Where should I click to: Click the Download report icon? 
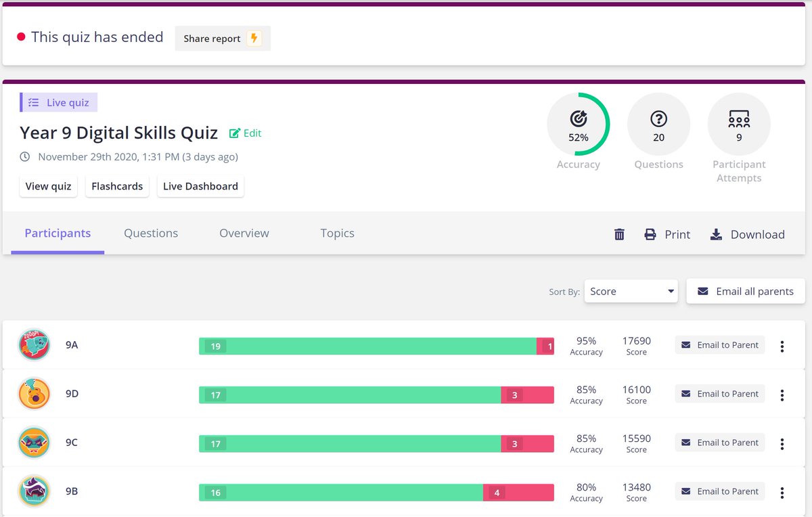tap(716, 234)
